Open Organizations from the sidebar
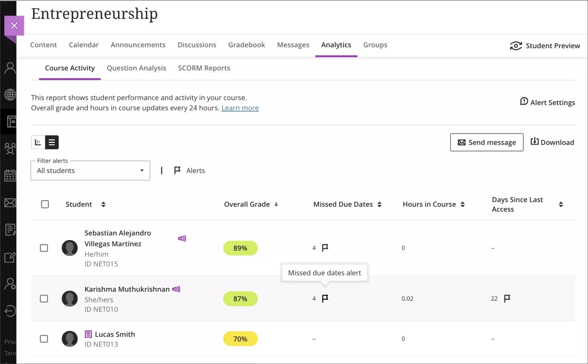 tap(9, 148)
